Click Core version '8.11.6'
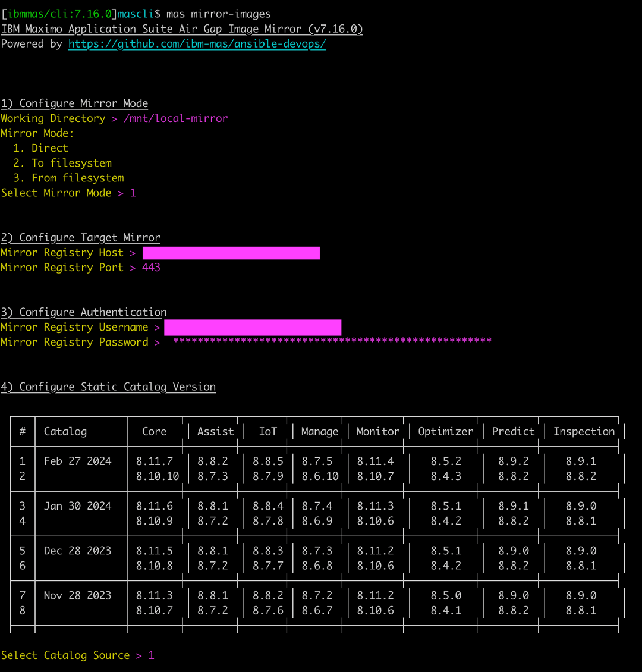Screen dimensions: 642x672 tap(155, 506)
